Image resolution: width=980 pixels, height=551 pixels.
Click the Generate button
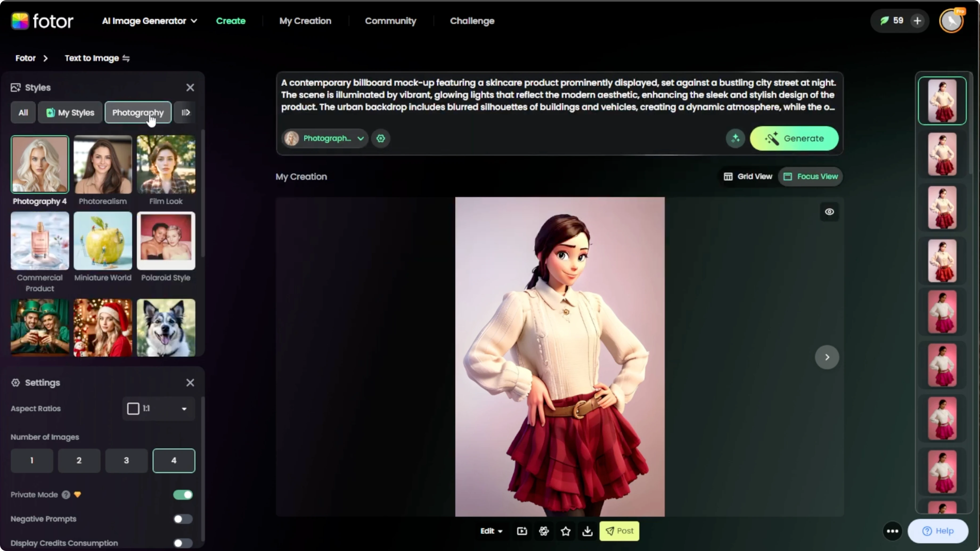pos(794,138)
